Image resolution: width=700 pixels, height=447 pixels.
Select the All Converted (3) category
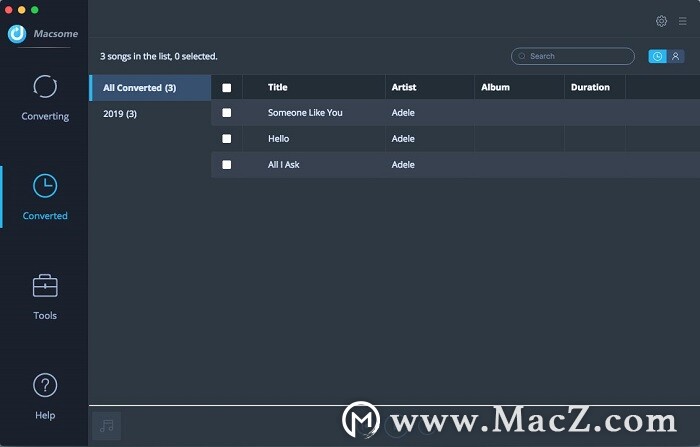pyautogui.click(x=150, y=88)
